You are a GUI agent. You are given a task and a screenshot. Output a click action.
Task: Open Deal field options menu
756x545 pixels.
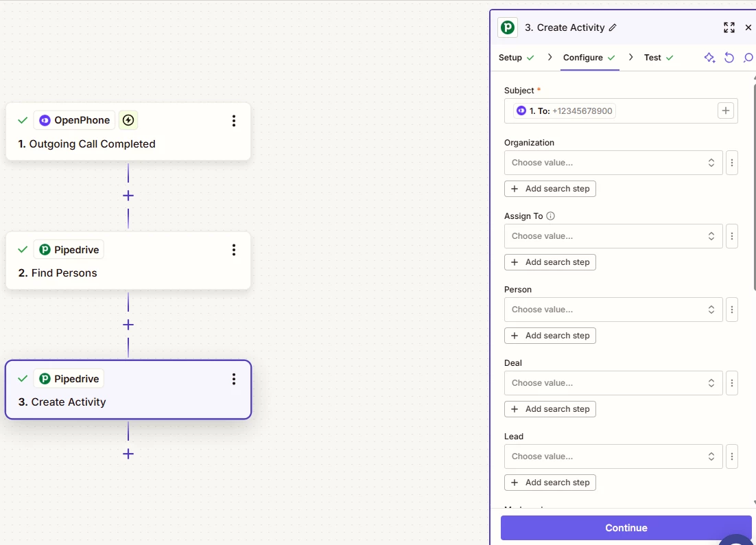click(732, 383)
